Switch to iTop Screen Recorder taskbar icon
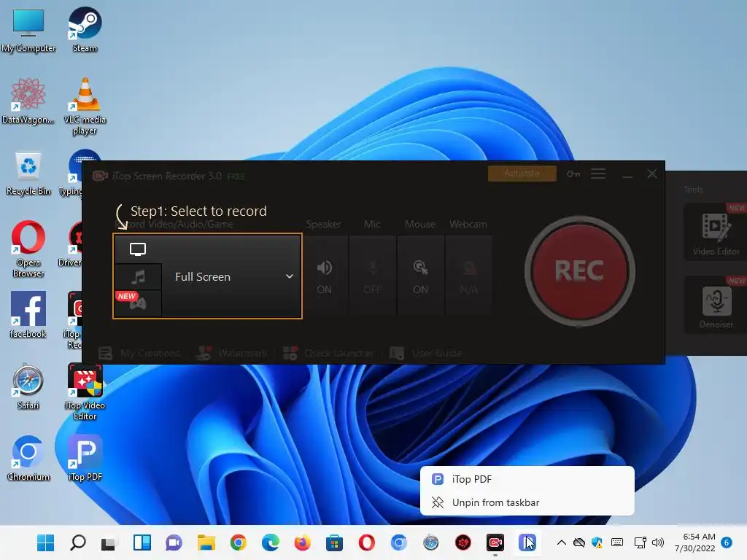 pos(495,542)
